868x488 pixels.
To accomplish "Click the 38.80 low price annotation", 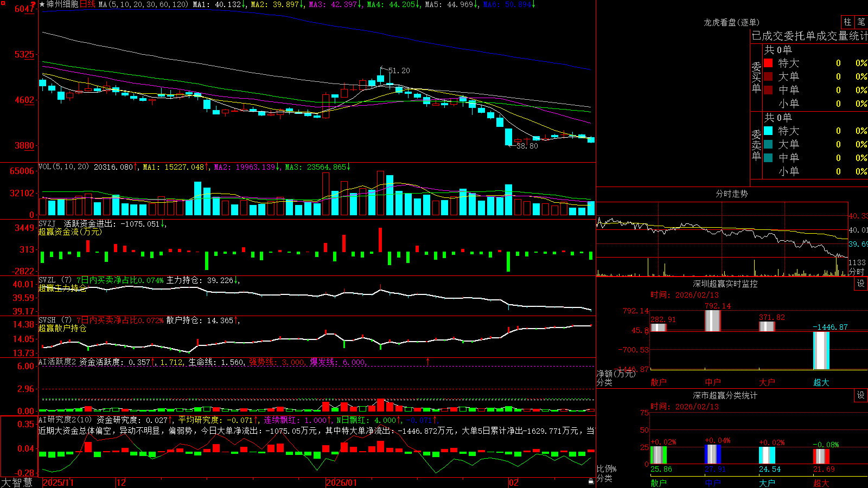I will pos(527,146).
